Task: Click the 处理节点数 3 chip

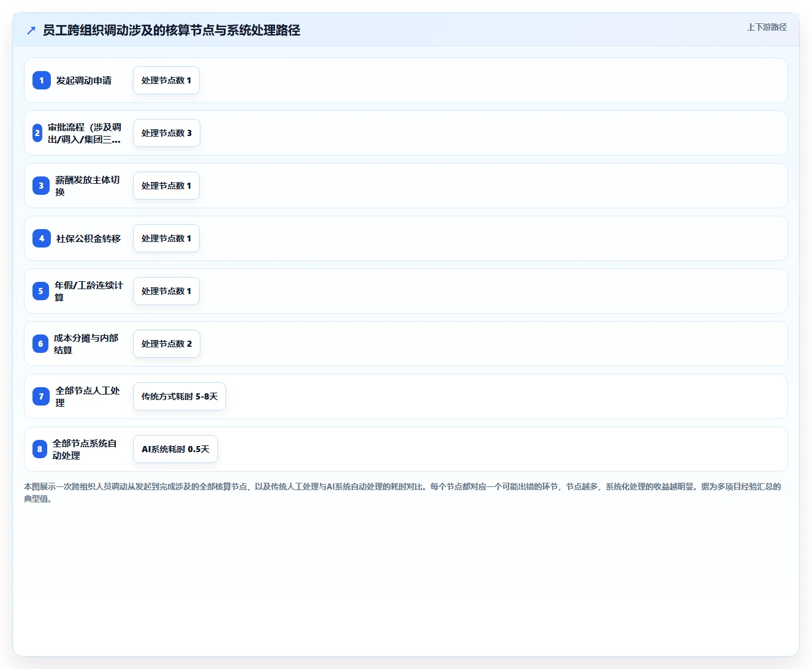Action: [167, 133]
